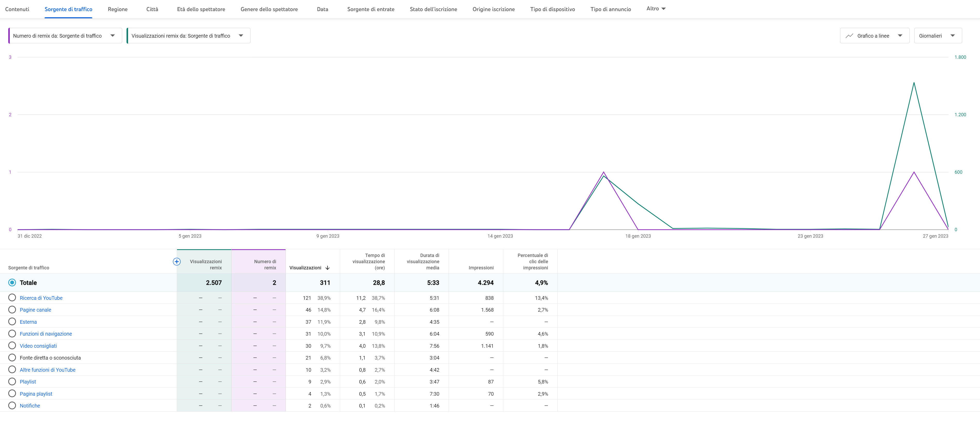Select the Funzioni di navigazione radio button

(12, 334)
